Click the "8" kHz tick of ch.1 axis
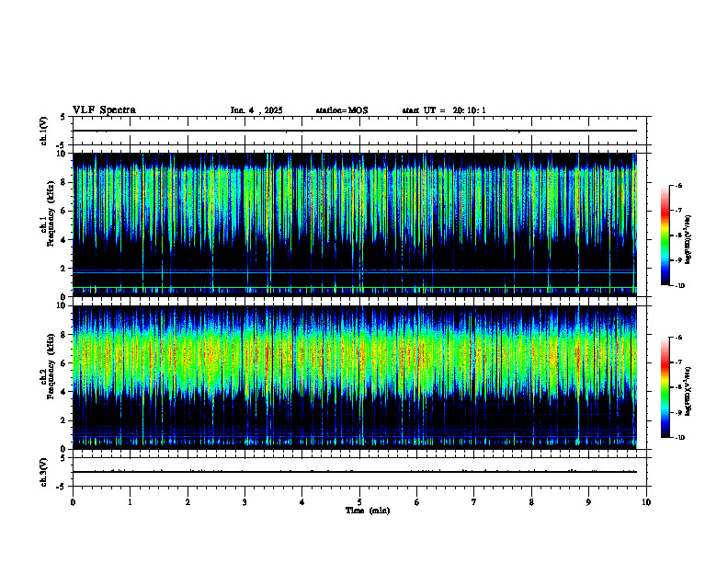The width and height of the screenshot is (728, 563). [64, 182]
